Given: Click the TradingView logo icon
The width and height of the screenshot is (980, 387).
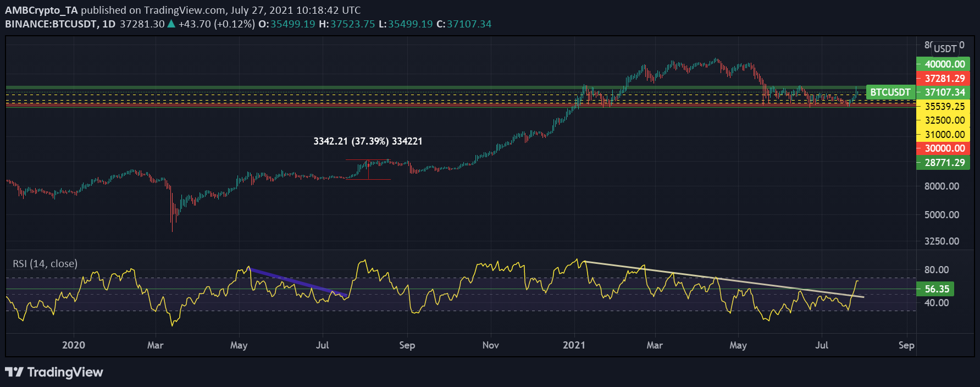Looking at the screenshot, I should 14,372.
